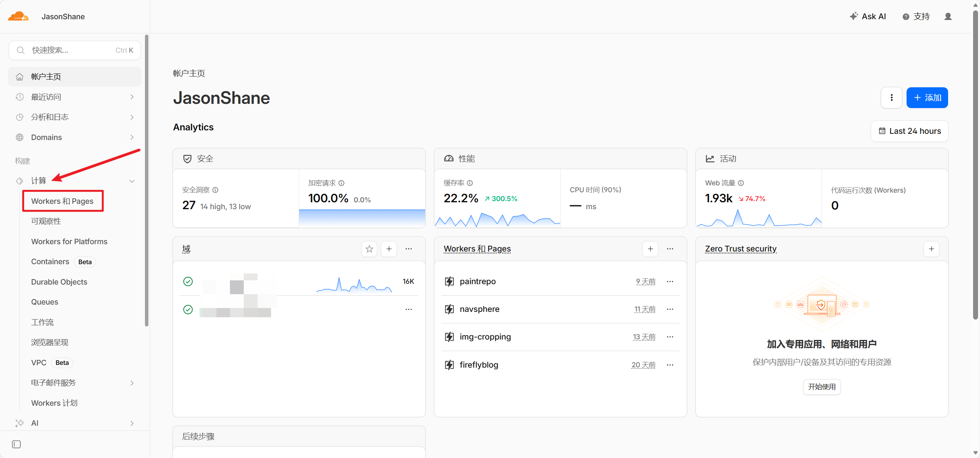Viewport: 980px width, 458px height.
Task: Open the user profile icon
Action: tap(948, 17)
